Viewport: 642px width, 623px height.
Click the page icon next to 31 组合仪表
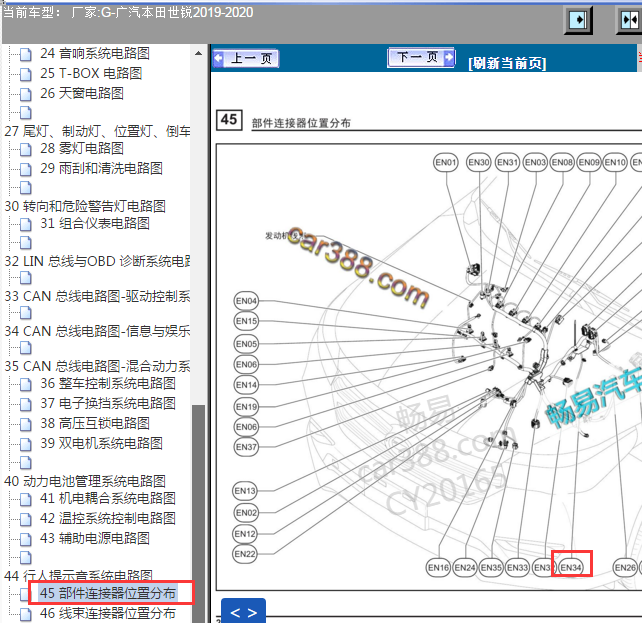point(25,224)
